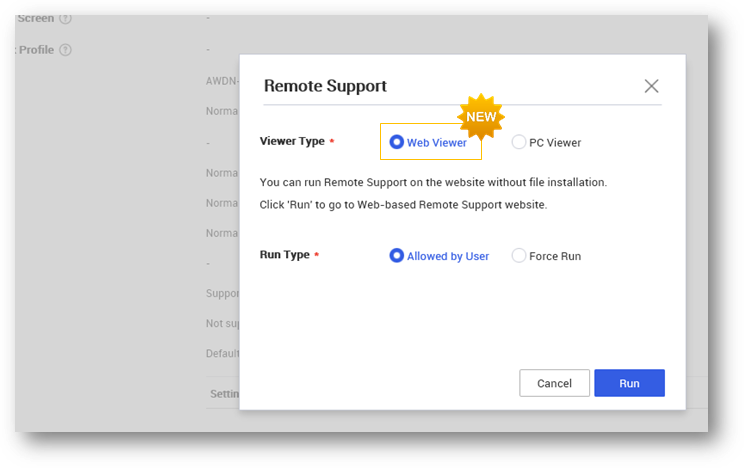Click the Run button
The height and width of the screenshot is (468, 744).
pos(629,383)
